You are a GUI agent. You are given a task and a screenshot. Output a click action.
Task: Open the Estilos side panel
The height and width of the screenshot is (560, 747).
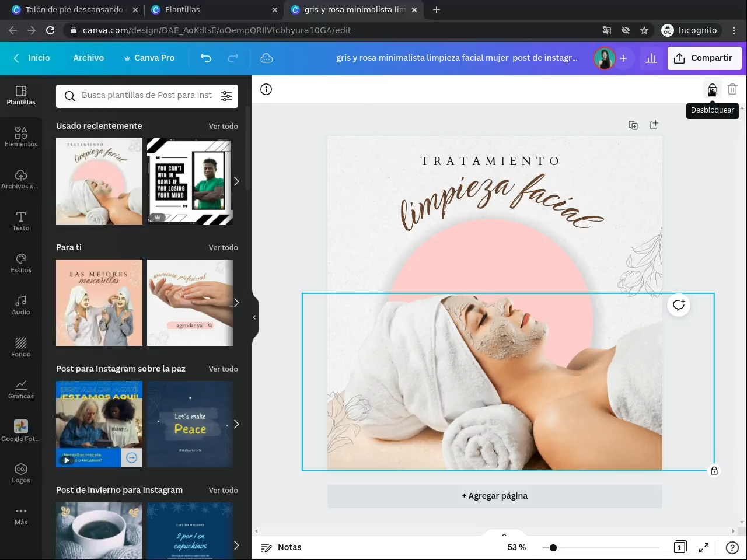pyautogui.click(x=21, y=263)
